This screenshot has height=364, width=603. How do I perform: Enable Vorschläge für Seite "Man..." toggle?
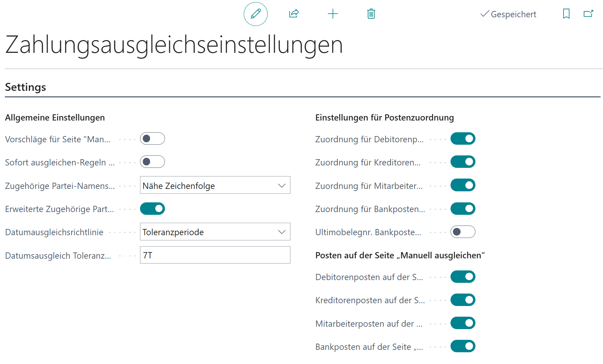point(152,139)
